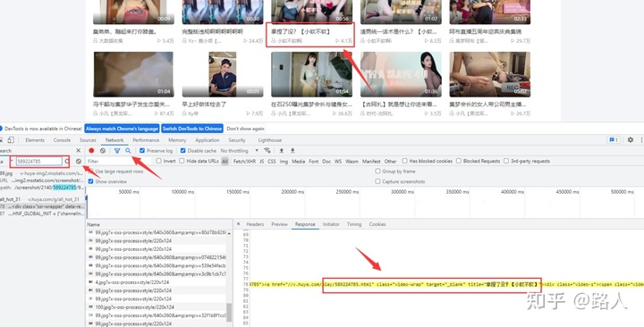Toggle the network filter funnel icon
The image size is (644, 327).
[117, 151]
